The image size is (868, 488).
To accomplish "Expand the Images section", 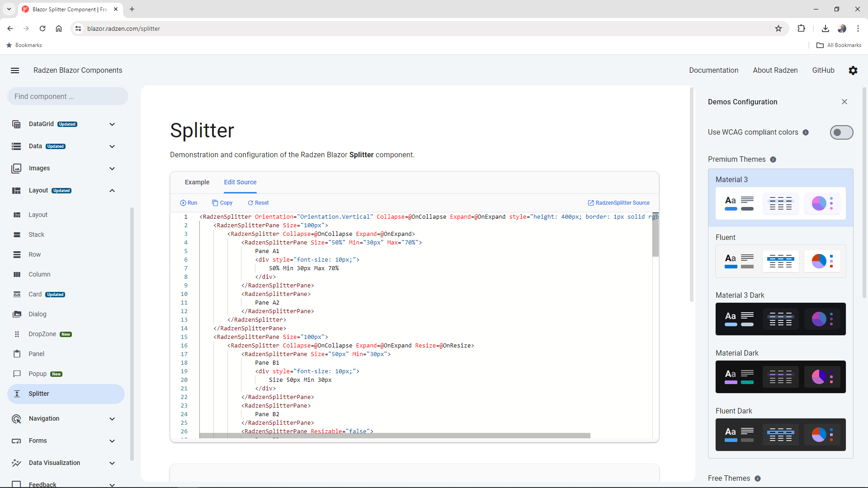I will pyautogui.click(x=112, y=169).
